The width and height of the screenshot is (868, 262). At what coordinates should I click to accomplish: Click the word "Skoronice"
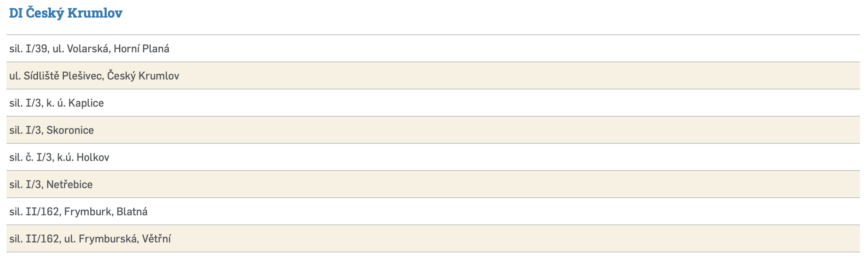[x=70, y=130]
